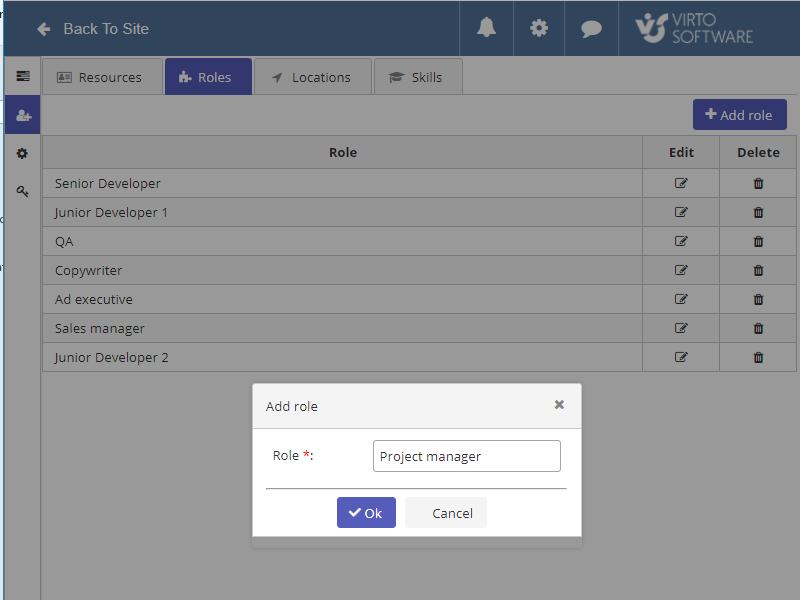The image size is (800, 600).
Task: Cancel the Add role dialog
Action: (x=452, y=513)
